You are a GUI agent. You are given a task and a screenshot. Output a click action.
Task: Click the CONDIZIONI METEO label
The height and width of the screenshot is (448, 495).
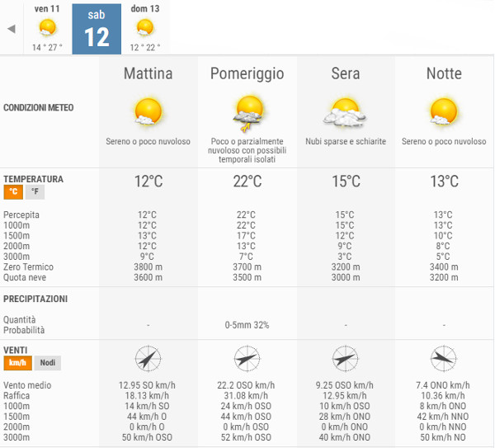38,107
